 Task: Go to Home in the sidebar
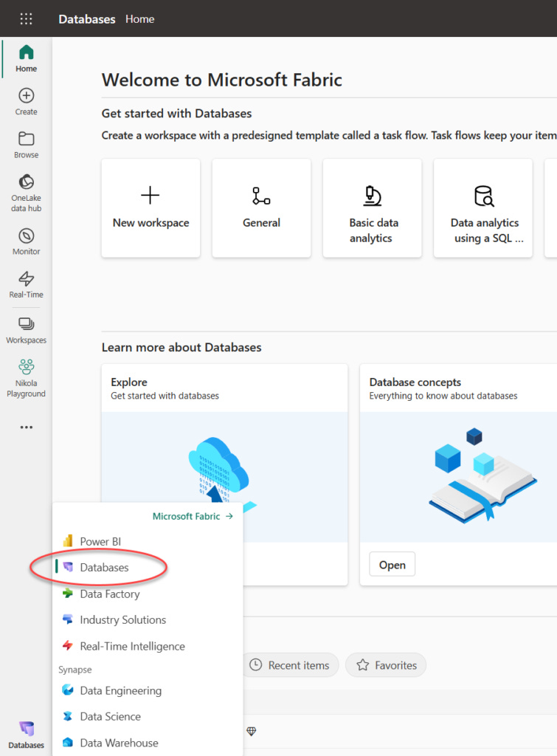[x=26, y=58]
